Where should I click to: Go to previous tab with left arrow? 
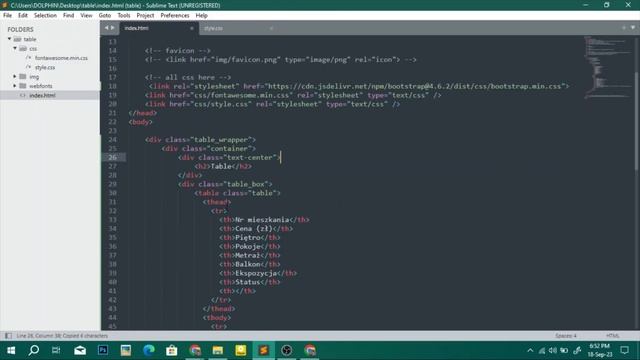tap(107, 28)
